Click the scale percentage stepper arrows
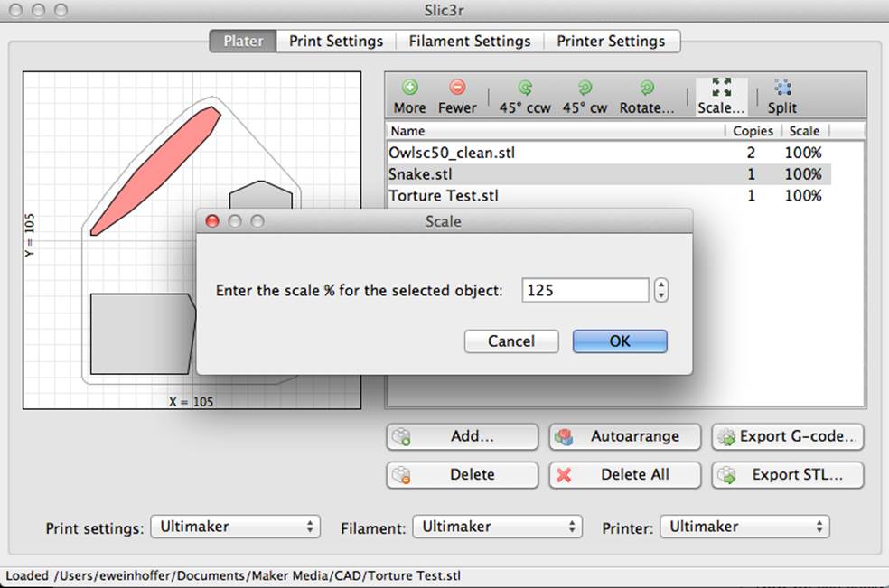Screen dimensions: 889x588 tap(661, 290)
